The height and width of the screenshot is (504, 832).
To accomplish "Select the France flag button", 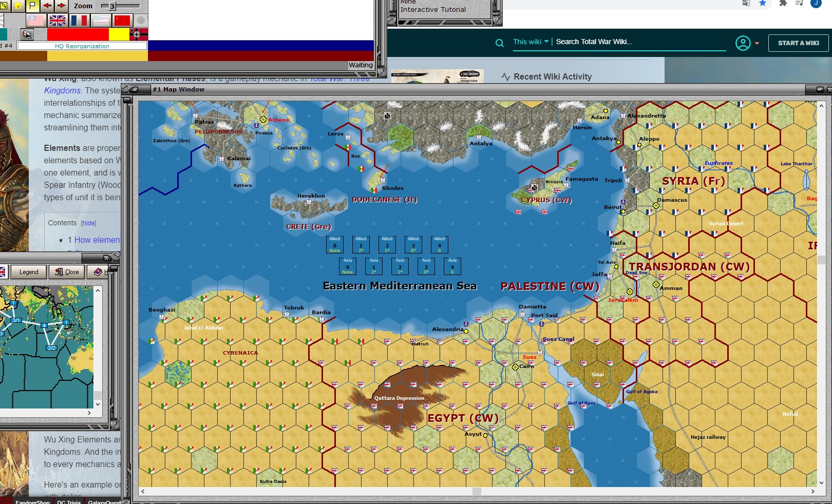I will tap(79, 21).
